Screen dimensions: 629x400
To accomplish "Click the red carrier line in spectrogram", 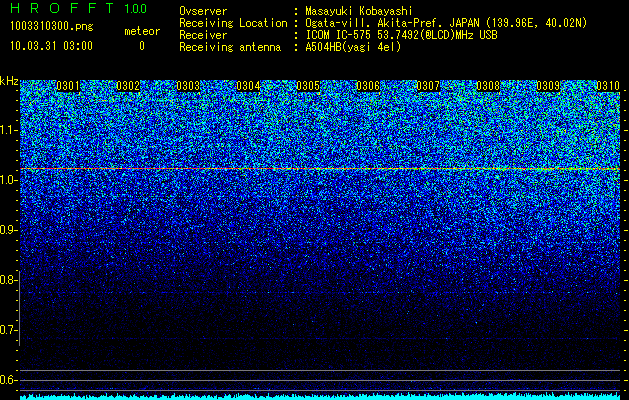I will [x=320, y=169].
